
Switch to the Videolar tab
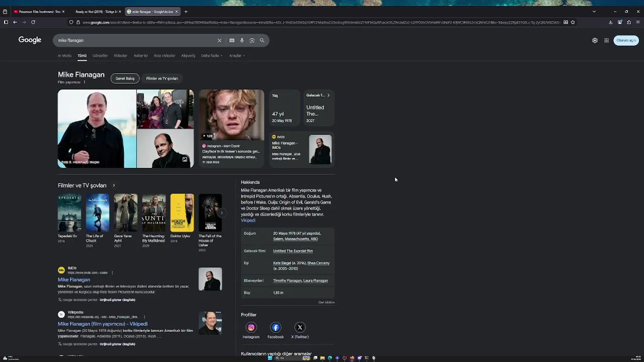pyautogui.click(x=120, y=56)
